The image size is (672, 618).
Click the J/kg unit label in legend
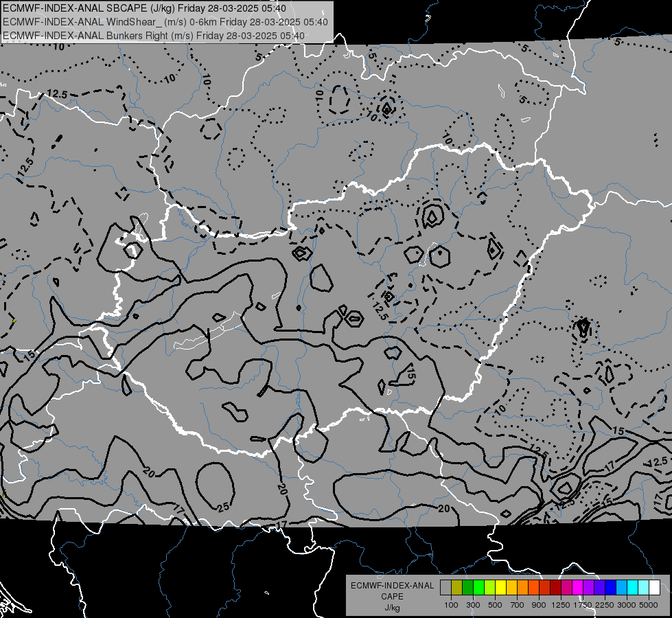point(392,608)
